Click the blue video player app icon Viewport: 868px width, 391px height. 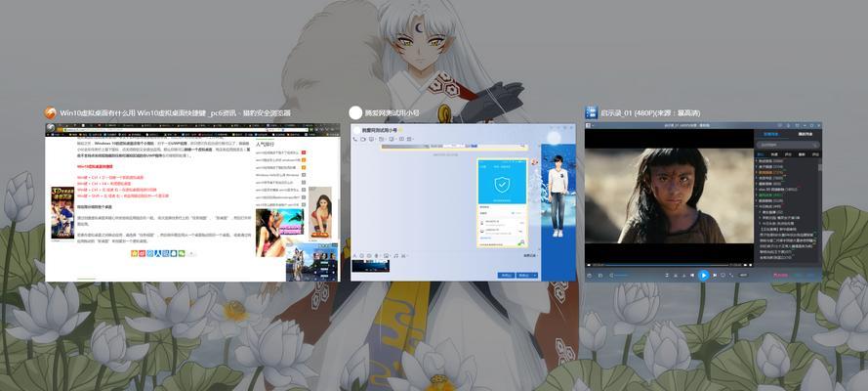coord(592,113)
